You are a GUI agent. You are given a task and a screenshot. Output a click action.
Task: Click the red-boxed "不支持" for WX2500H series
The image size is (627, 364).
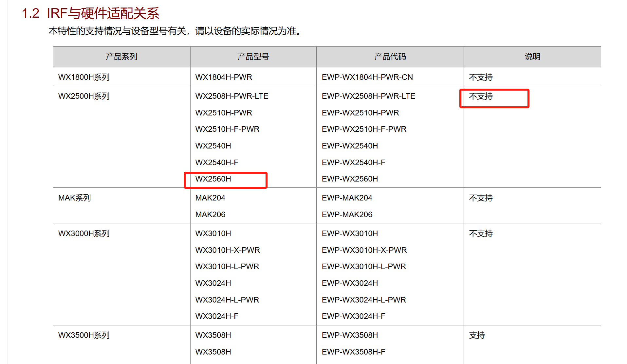(x=481, y=96)
